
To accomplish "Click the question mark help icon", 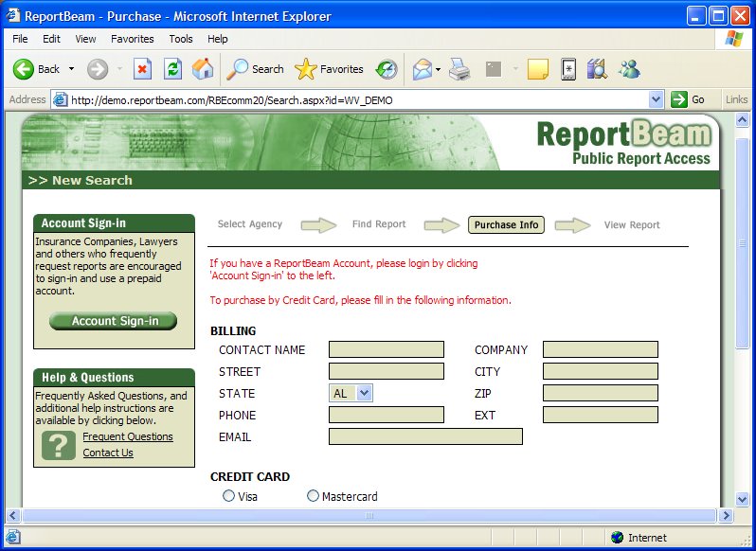I will (x=59, y=445).
